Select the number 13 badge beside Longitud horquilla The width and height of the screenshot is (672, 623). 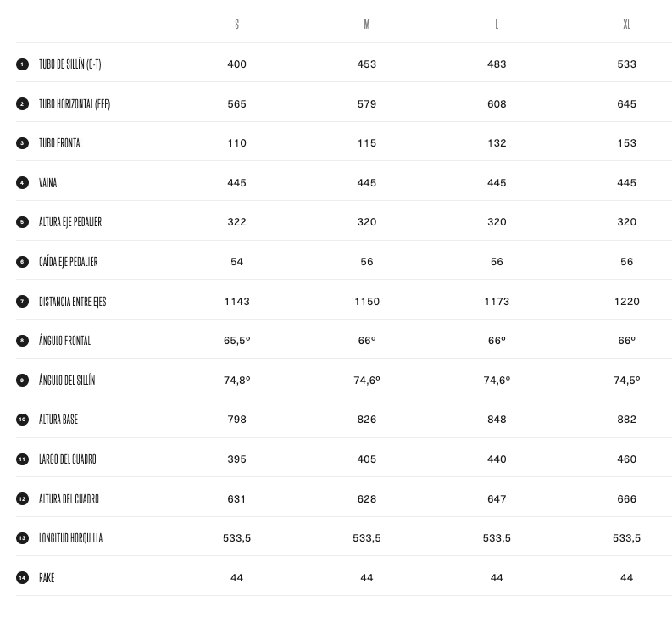pyautogui.click(x=23, y=538)
